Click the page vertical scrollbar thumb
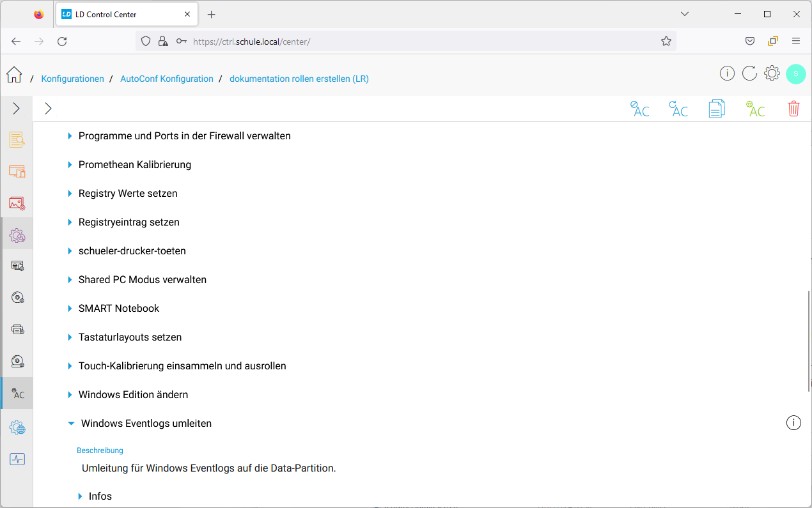The image size is (812, 508). (809, 342)
